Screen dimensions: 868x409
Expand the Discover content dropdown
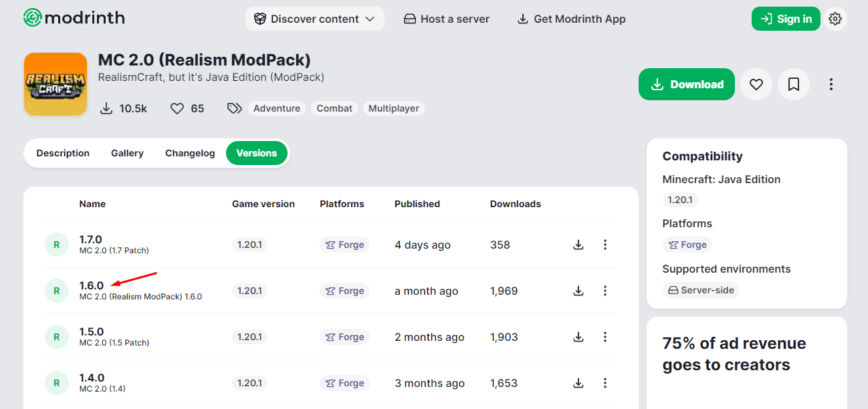pyautogui.click(x=314, y=19)
